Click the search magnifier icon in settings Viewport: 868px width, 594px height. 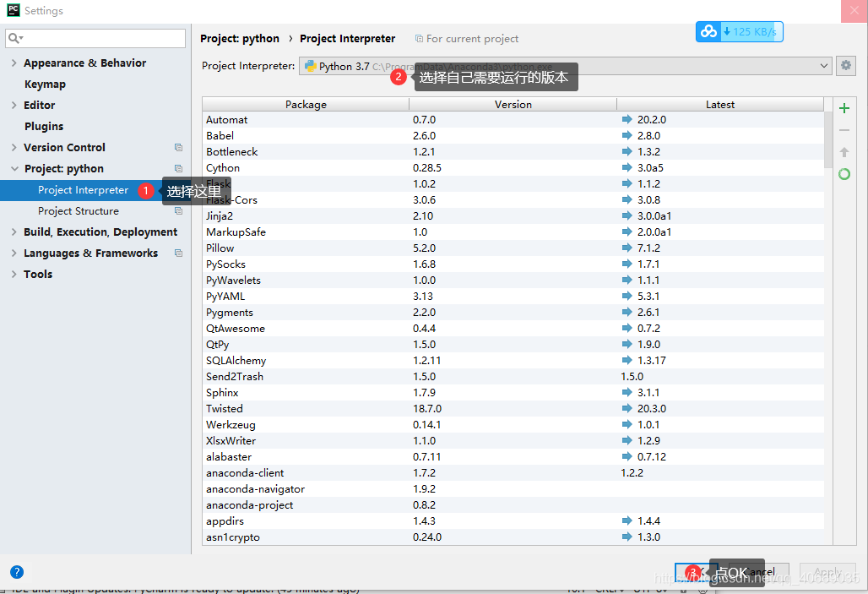point(15,38)
